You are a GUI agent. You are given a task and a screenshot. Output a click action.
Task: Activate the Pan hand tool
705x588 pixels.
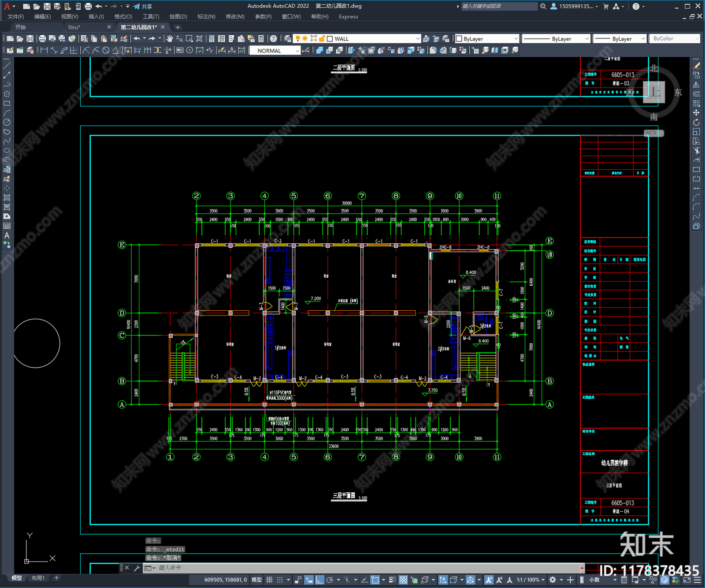pos(170,39)
